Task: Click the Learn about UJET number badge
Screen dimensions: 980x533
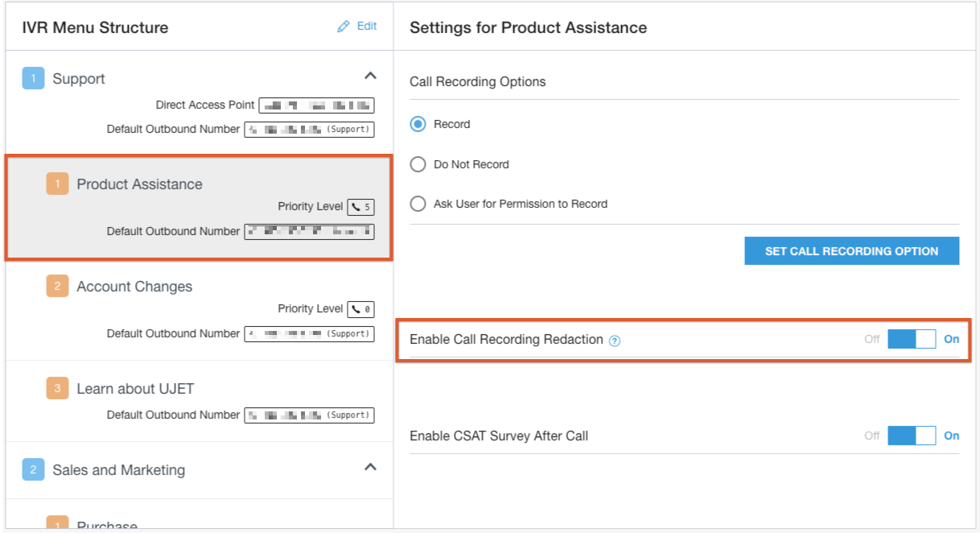Action: (57, 388)
